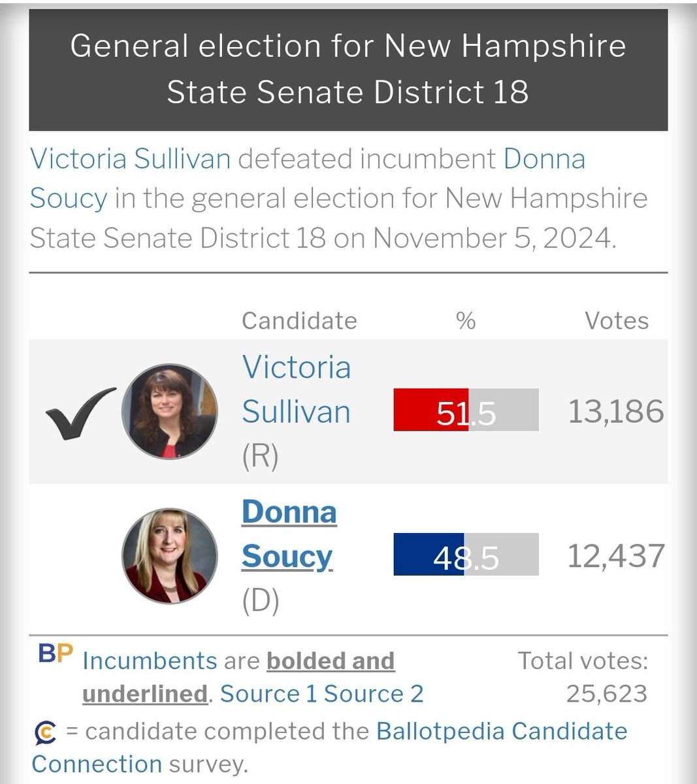
Task: Click Donna Soucy's circular profile photo
Action: (x=169, y=555)
